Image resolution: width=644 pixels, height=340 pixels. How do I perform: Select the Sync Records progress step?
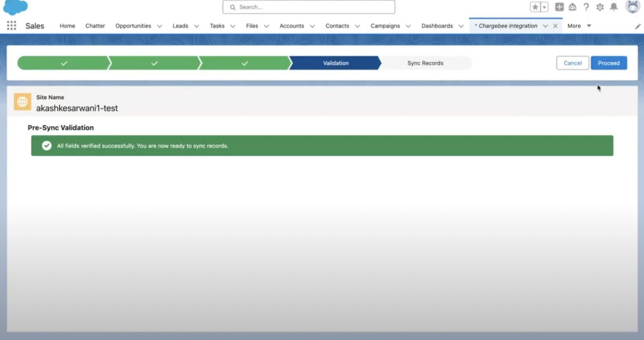[426, 63]
